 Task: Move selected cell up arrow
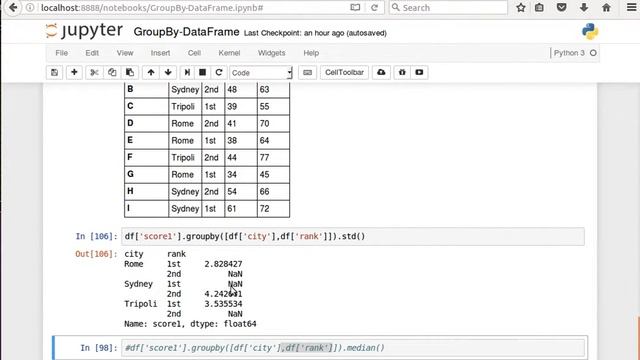tap(151, 72)
